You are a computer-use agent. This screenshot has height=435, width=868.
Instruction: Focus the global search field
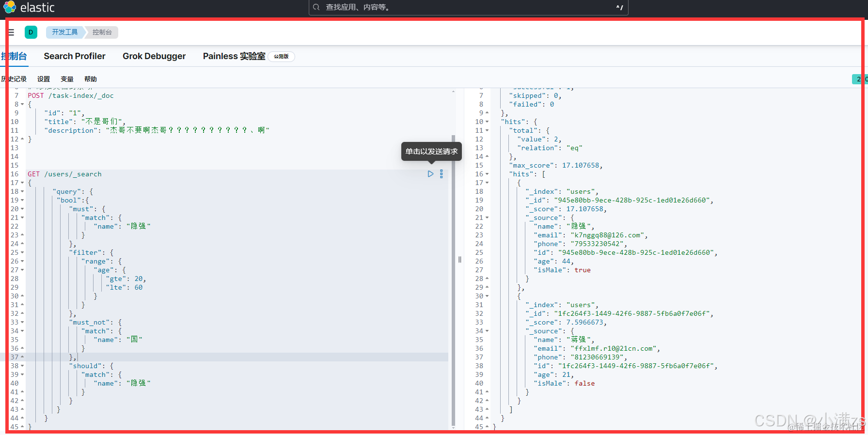tap(468, 7)
